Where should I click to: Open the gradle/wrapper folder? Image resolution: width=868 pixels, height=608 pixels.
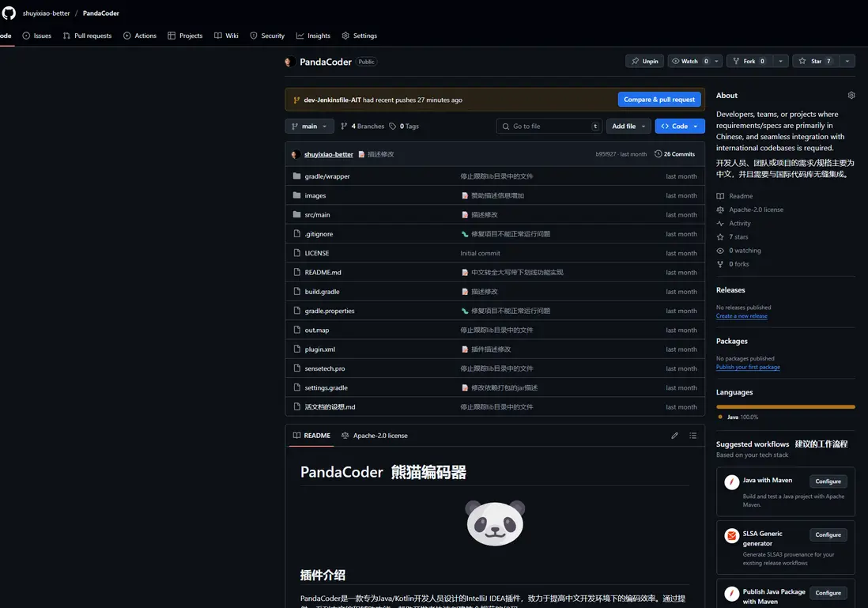pos(327,176)
